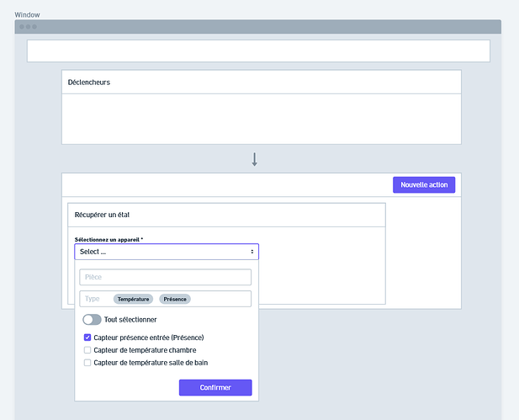Click inside the empty Déclencheurs panel body
Image resolution: width=519 pixels, height=420 pixels.
(261, 119)
